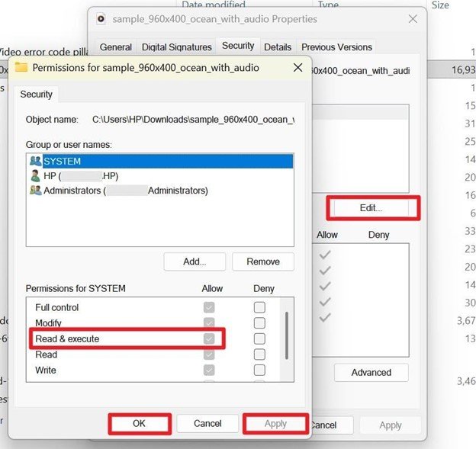Confirm with OK in Permissions dialog
Image resolution: width=476 pixels, height=449 pixels.
click(139, 424)
